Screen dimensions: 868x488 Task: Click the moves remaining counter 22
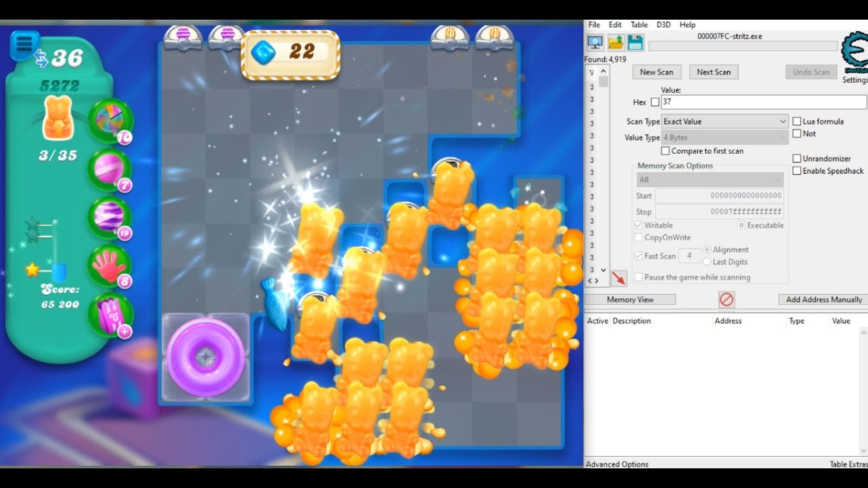point(290,55)
